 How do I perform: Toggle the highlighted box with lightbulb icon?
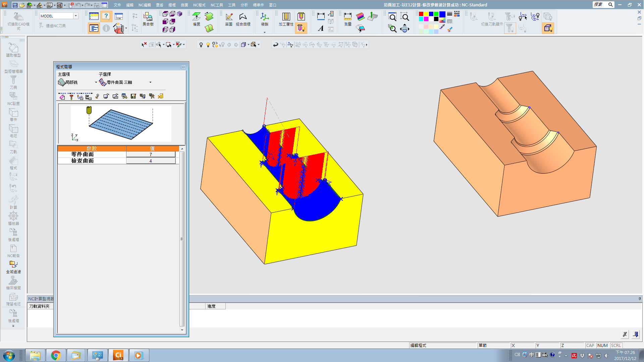[548, 28]
